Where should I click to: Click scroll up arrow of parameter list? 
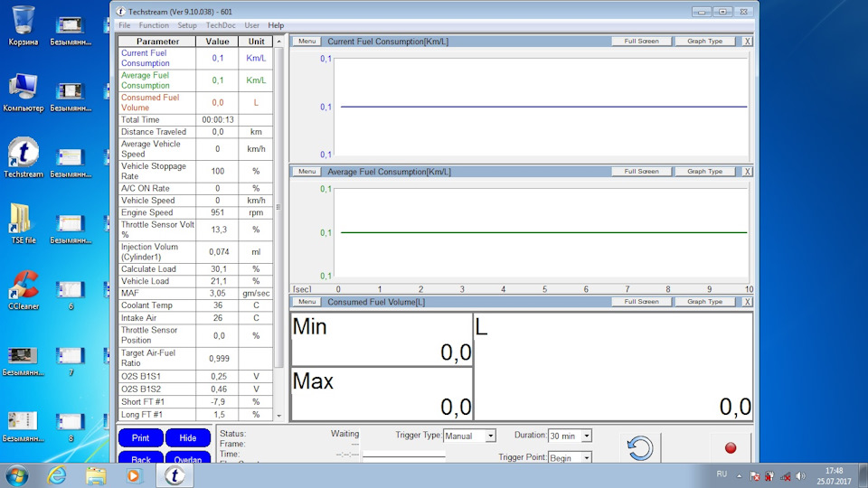pyautogui.click(x=279, y=42)
